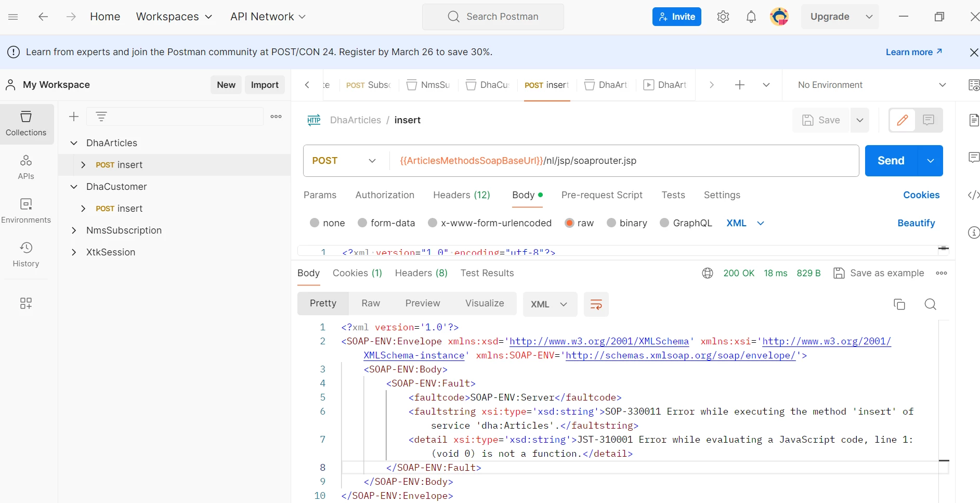The height and width of the screenshot is (503, 980).
Task: Open Workspaces dropdown
Action: click(x=174, y=17)
